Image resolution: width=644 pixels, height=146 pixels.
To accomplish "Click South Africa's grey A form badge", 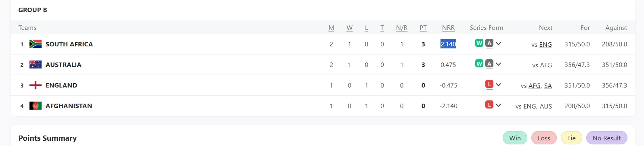I will pyautogui.click(x=489, y=43).
